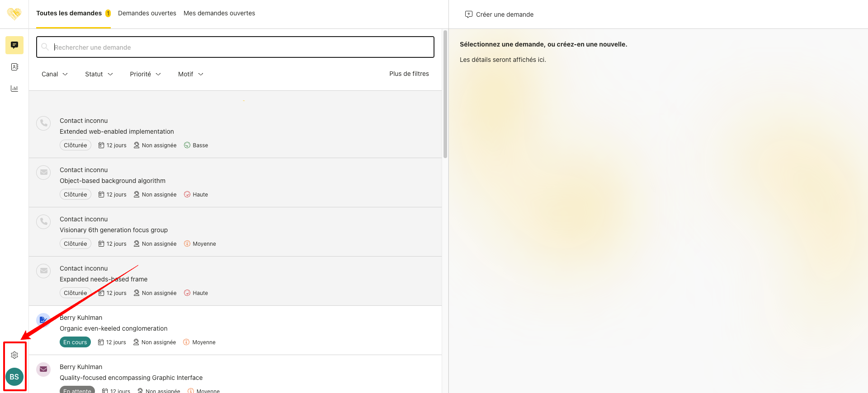Screen dimensions: 868x393
Task: Open the Motif filter dropdown
Action: tap(190, 74)
